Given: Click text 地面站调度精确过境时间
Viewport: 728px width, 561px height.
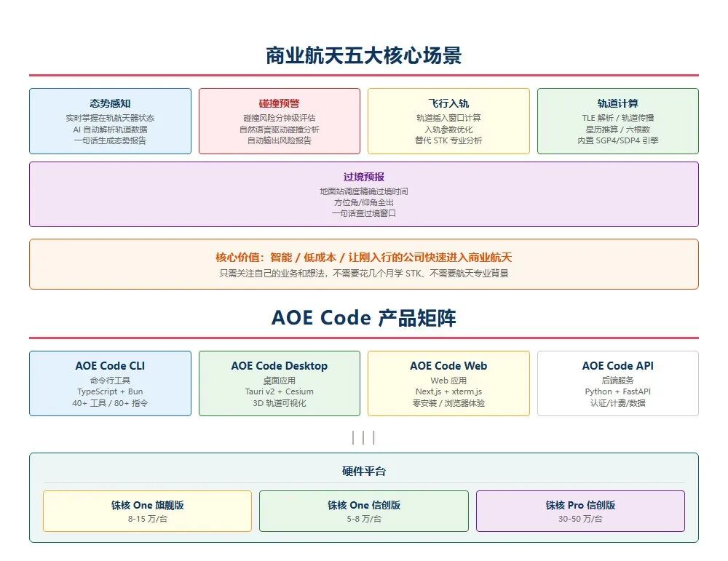Looking at the screenshot, I should [x=363, y=191].
